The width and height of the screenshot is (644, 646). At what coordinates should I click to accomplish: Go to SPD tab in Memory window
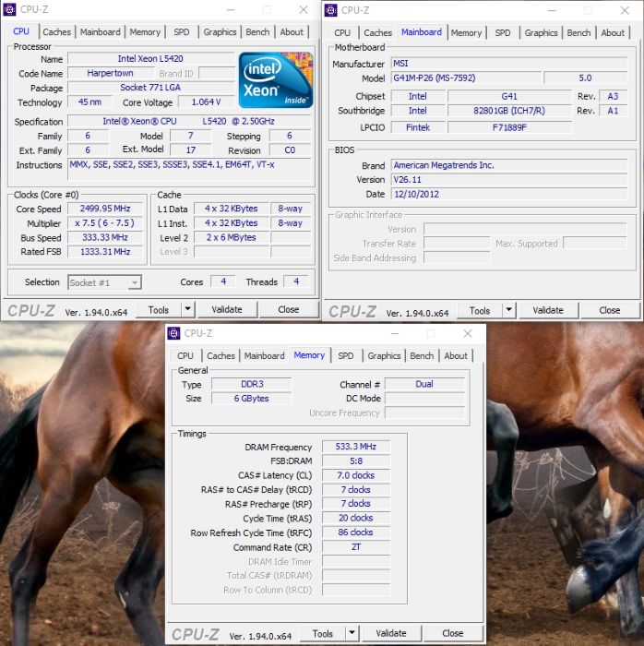click(345, 356)
